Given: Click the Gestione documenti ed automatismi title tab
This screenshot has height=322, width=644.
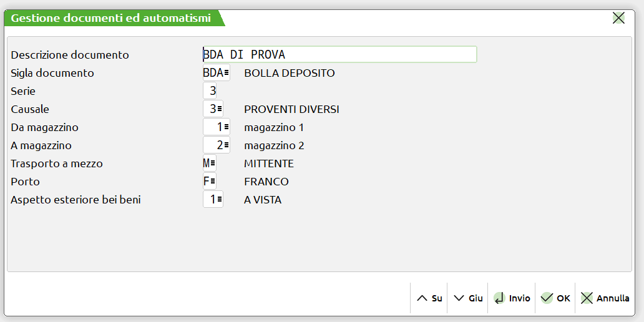Looking at the screenshot, I should pos(110,18).
